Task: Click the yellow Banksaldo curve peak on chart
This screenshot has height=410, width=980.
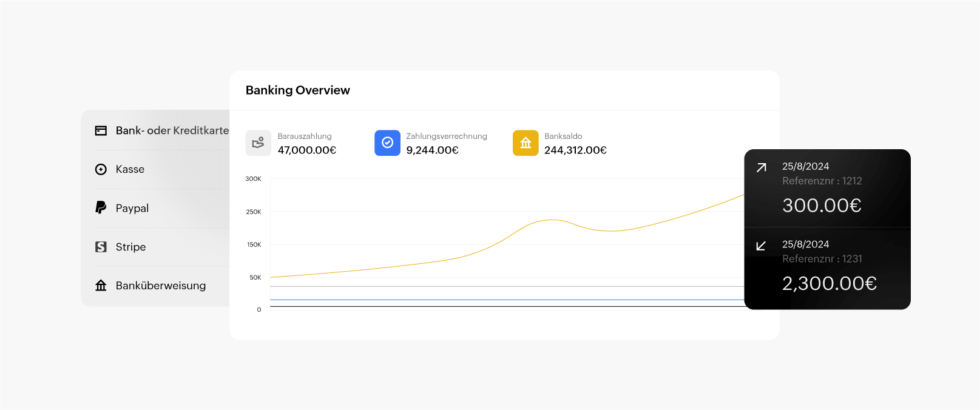Action: 551,220
